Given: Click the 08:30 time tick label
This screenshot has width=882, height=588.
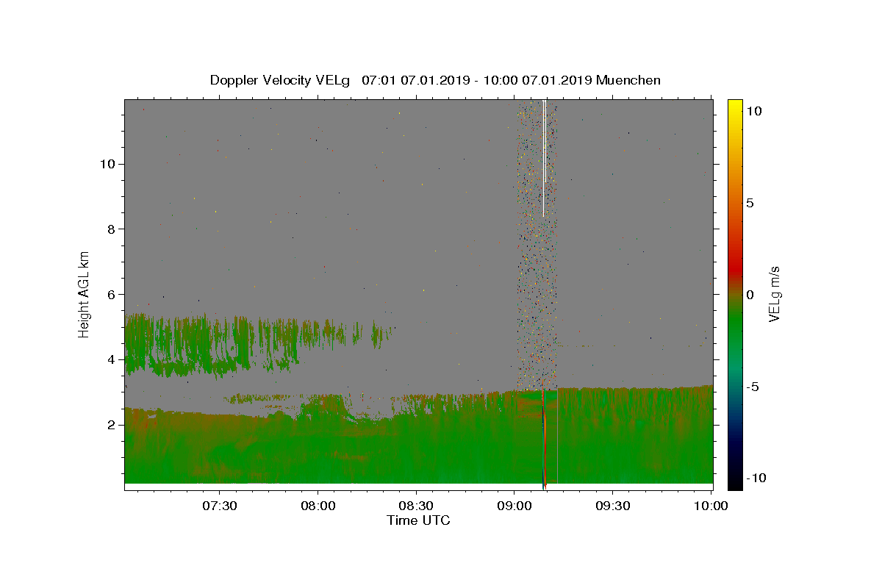Looking at the screenshot, I should coord(416,506).
